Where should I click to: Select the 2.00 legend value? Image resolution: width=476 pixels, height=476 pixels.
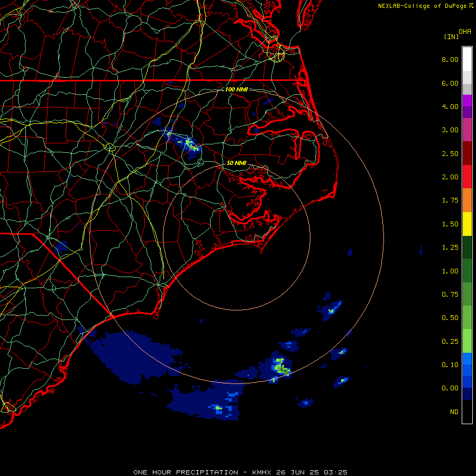tap(450, 177)
